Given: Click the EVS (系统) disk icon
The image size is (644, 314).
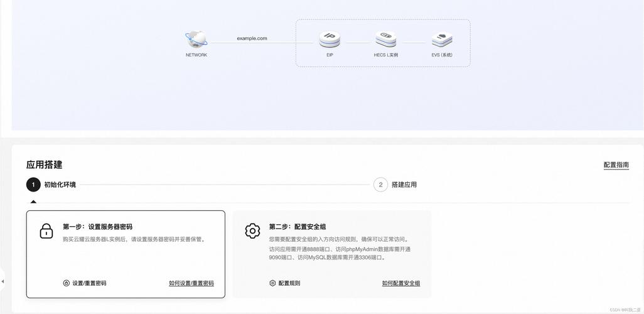Looking at the screenshot, I should click(x=442, y=40).
